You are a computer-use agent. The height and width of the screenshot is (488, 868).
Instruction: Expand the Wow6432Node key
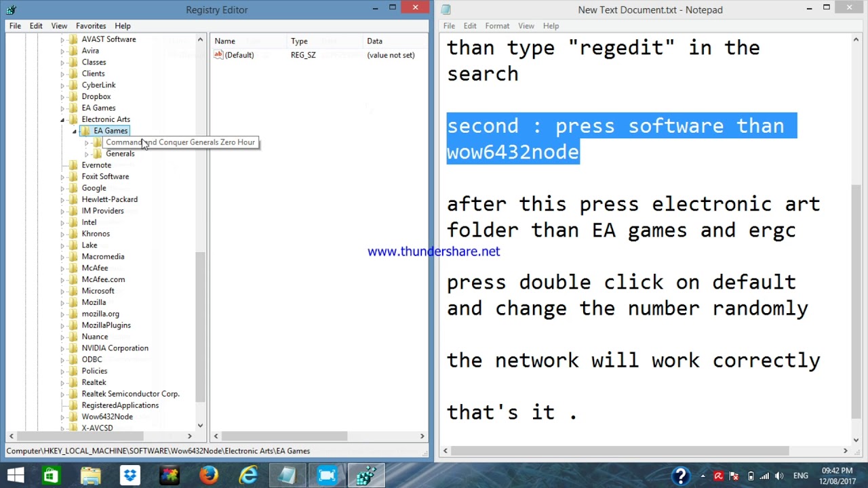click(62, 417)
